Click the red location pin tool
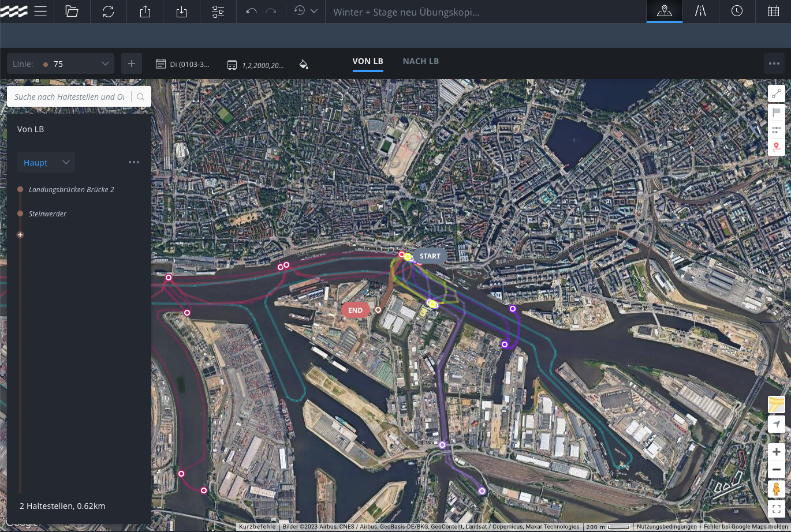Image resolution: width=791 pixels, height=532 pixels. pos(776,147)
